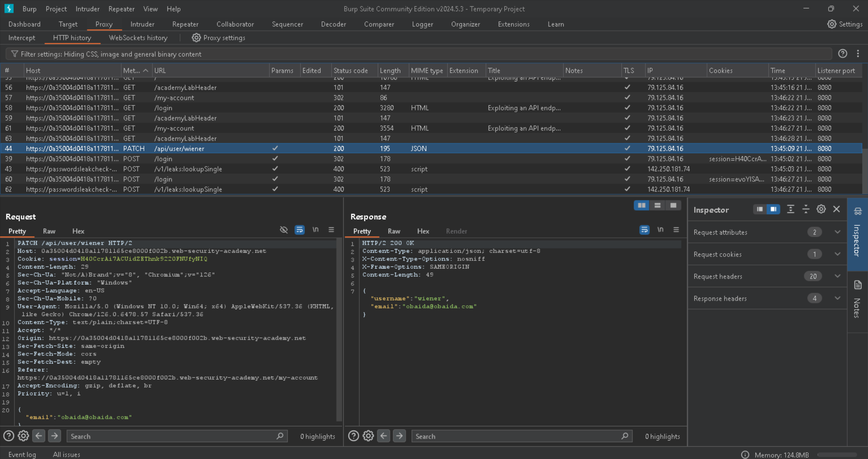Click the Response panel help question icon
The image size is (868, 459).
coord(353,436)
